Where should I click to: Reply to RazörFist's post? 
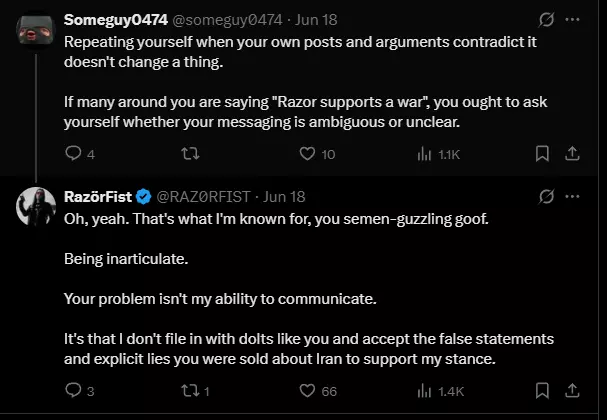click(x=73, y=391)
